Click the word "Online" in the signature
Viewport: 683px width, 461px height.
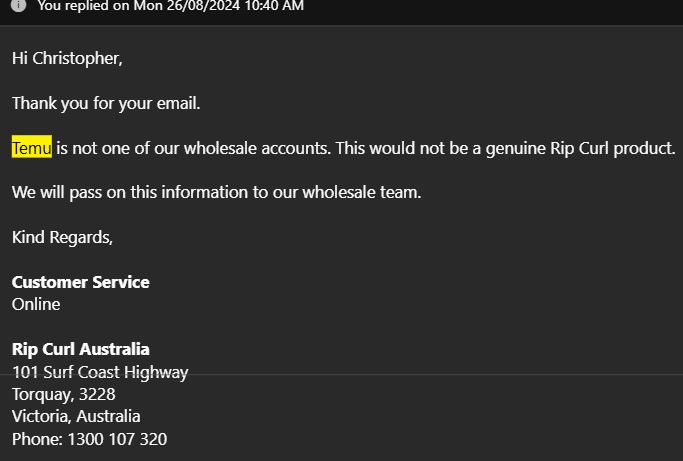(x=36, y=304)
